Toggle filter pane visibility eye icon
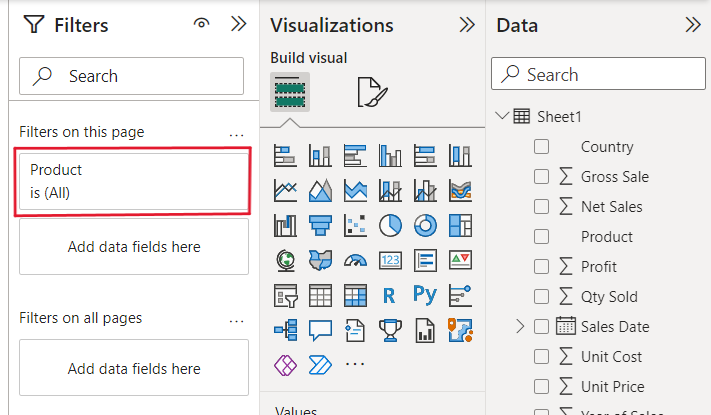This screenshot has width=711, height=415. 201,25
